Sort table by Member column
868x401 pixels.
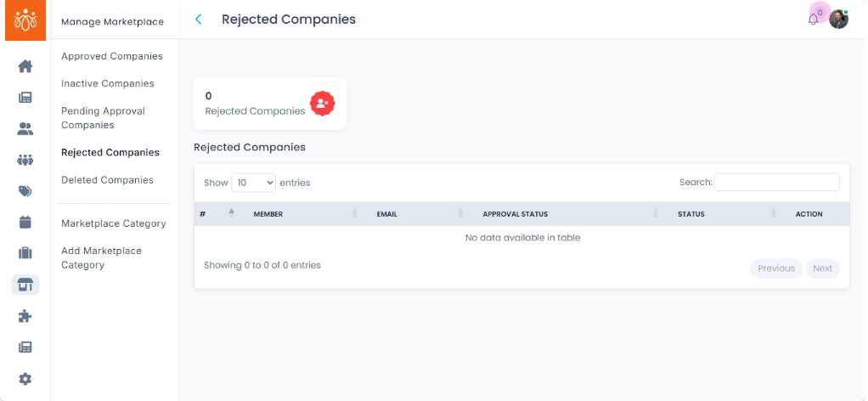click(268, 214)
